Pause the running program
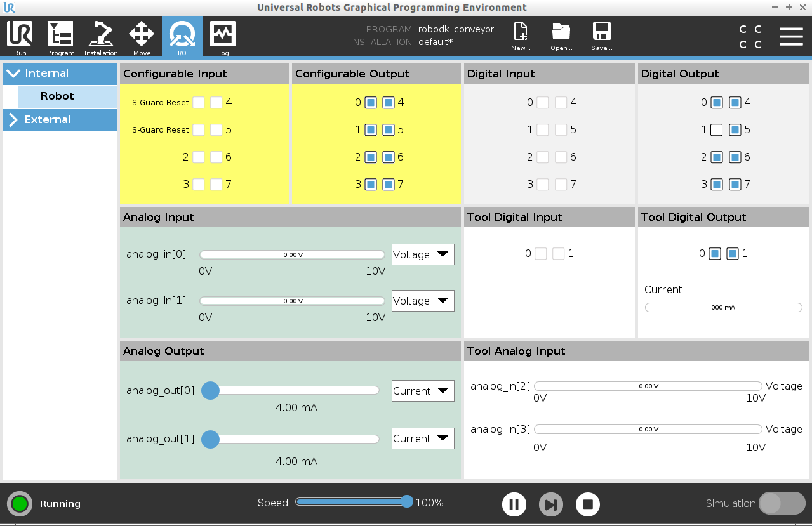 [514, 504]
